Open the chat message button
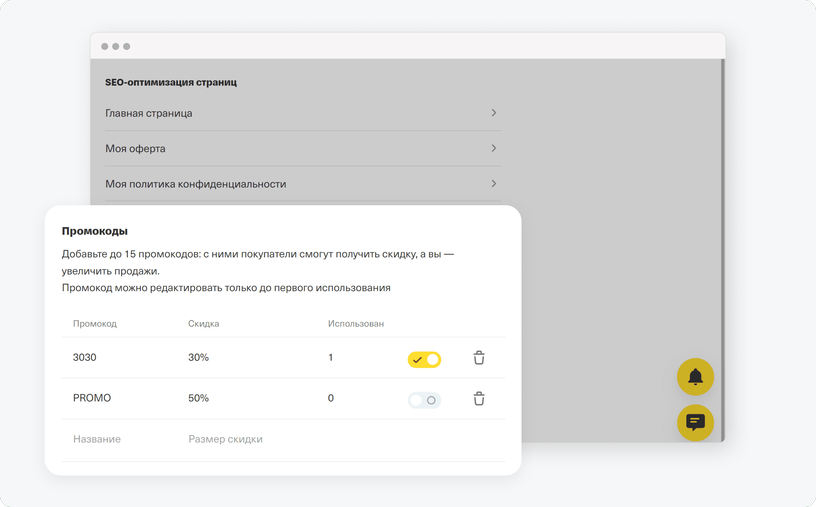816x507 pixels. coord(695,422)
